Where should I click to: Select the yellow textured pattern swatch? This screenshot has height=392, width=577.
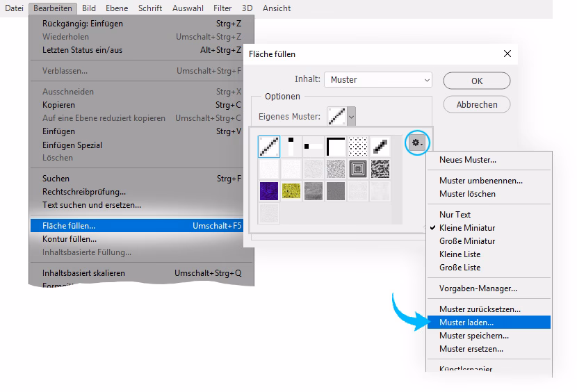(291, 190)
